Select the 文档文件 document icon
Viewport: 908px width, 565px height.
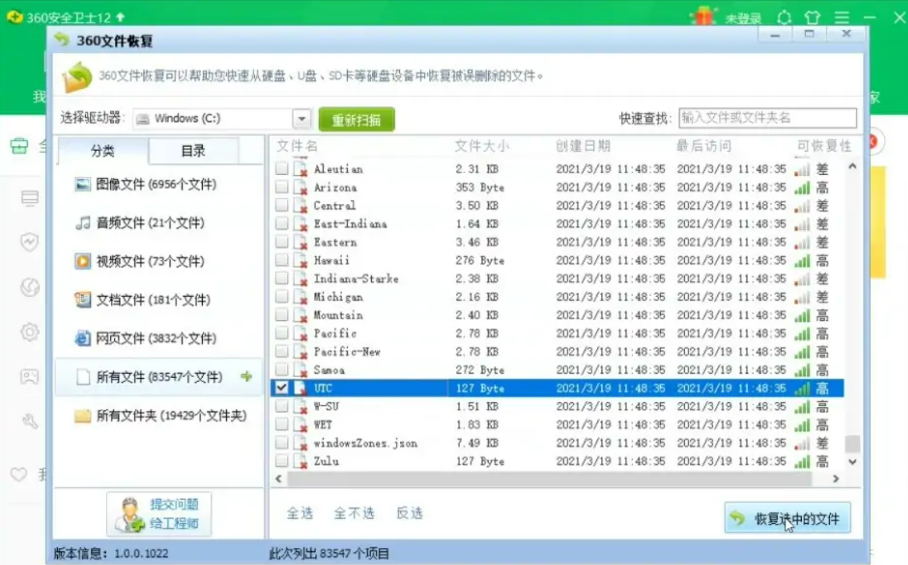[x=83, y=300]
